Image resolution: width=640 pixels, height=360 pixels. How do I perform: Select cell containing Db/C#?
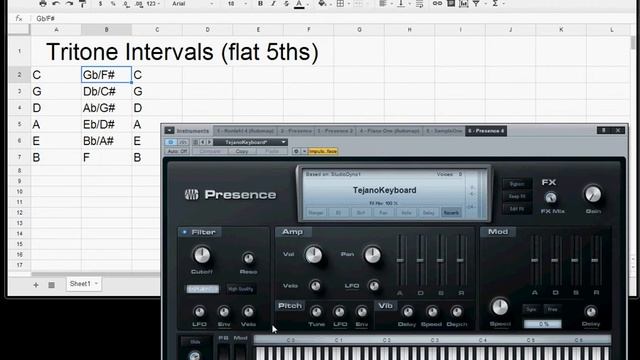pyautogui.click(x=106, y=91)
